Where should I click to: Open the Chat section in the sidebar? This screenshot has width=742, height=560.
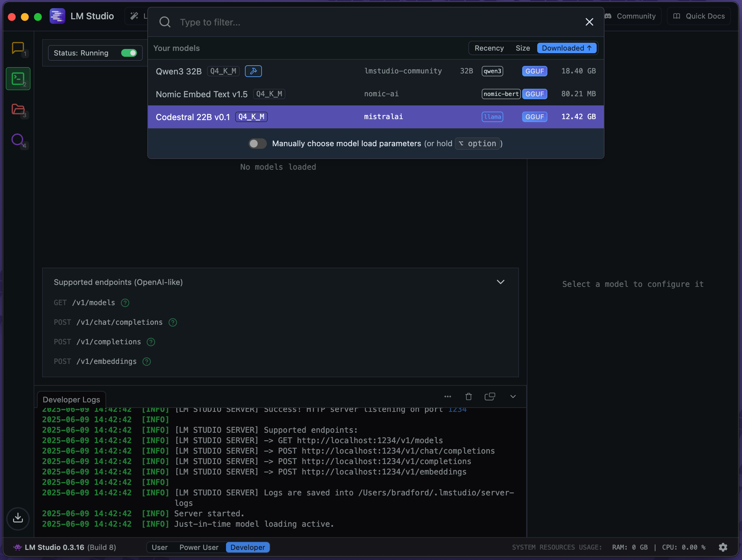point(18,48)
